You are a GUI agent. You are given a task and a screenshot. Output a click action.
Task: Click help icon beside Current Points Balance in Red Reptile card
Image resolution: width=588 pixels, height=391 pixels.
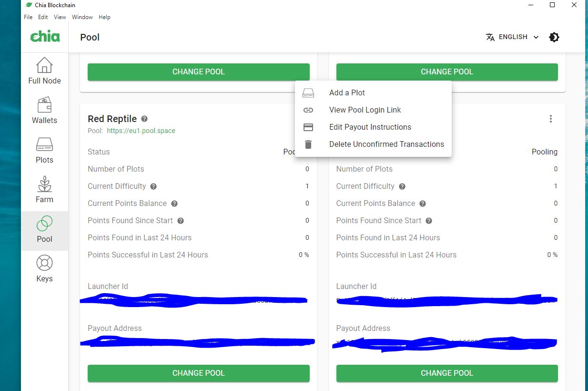[x=174, y=204]
